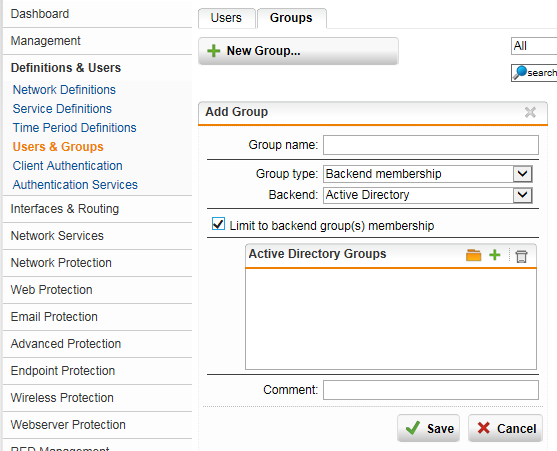Click the search magnifier icon
The image size is (557, 451).
(520, 72)
